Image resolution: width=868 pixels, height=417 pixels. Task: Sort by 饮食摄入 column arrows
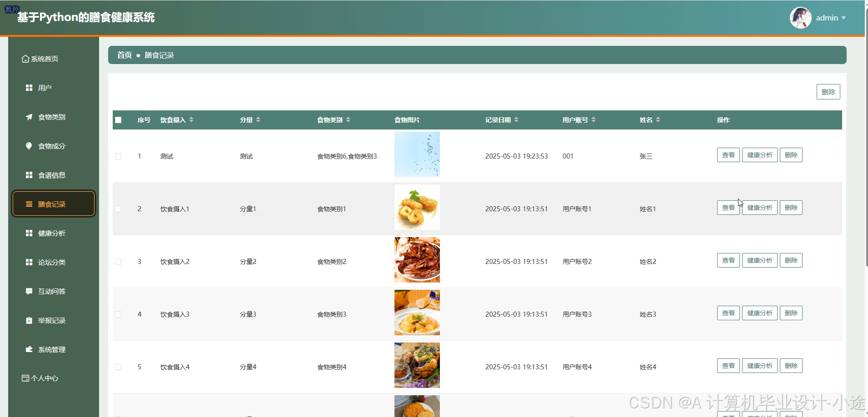click(x=191, y=119)
